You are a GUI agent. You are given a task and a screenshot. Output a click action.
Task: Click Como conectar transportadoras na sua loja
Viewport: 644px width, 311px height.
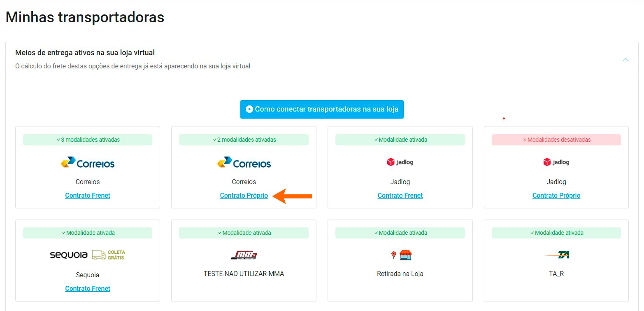(322, 109)
